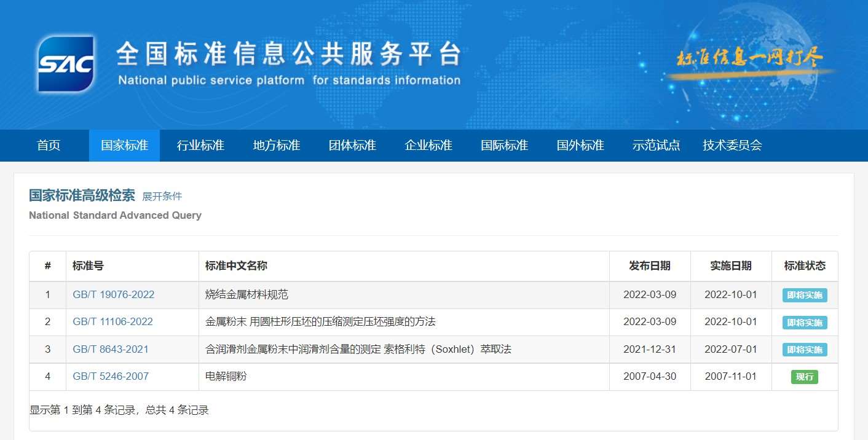Image resolution: width=868 pixels, height=440 pixels.
Task: Click the green 现行 status badge
Action: pyautogui.click(x=804, y=377)
